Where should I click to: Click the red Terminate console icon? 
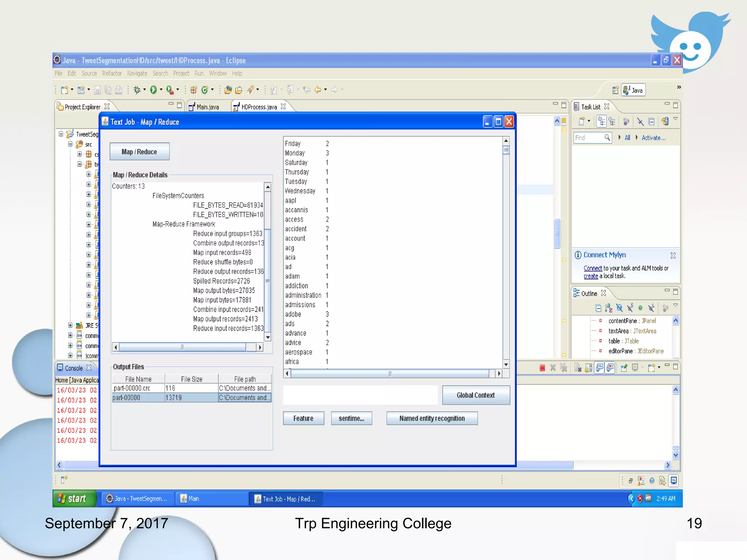click(x=542, y=368)
